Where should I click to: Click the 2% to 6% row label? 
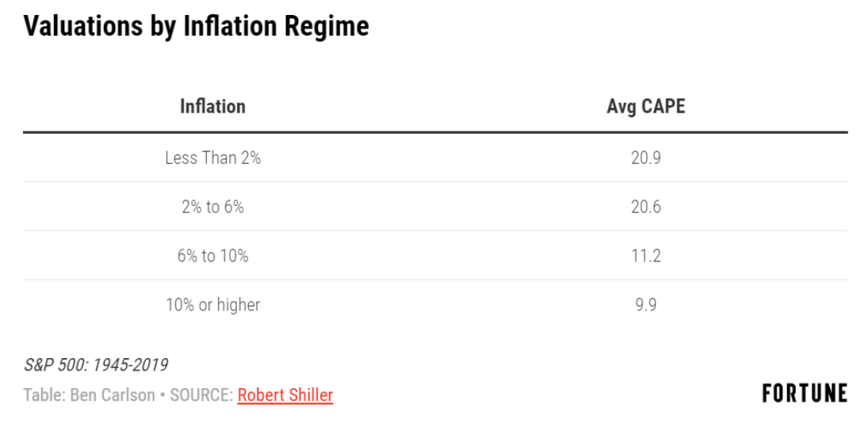(212, 207)
